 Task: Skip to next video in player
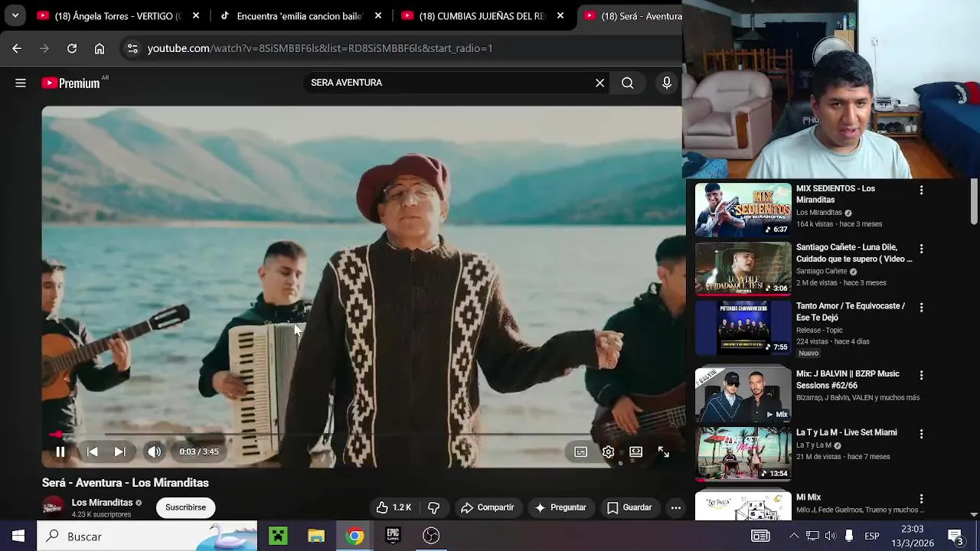[x=119, y=452]
